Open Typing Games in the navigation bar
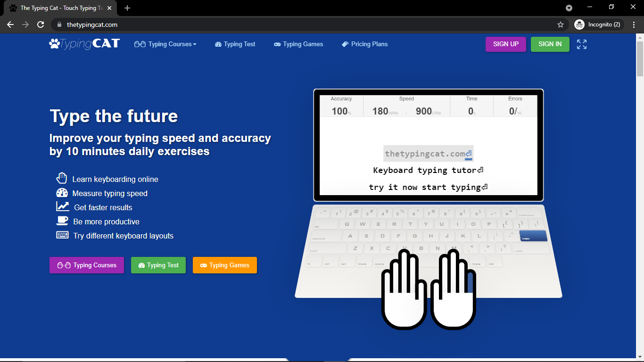 [x=298, y=44]
